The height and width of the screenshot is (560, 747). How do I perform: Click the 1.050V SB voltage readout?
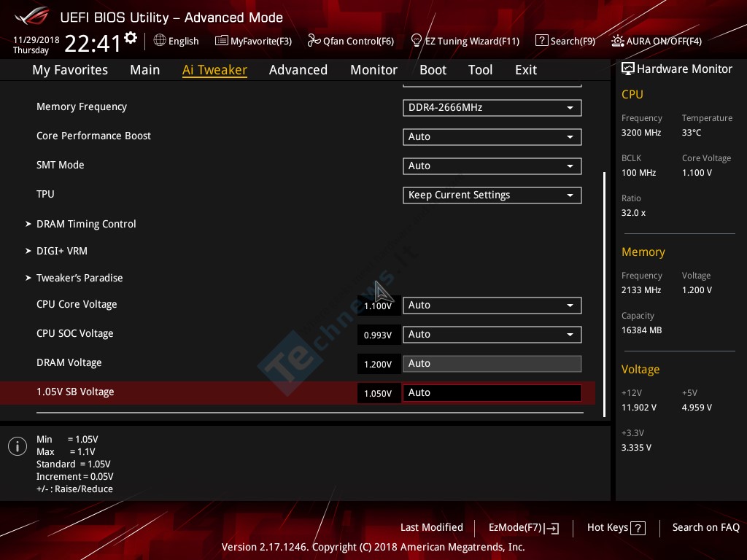tap(379, 393)
